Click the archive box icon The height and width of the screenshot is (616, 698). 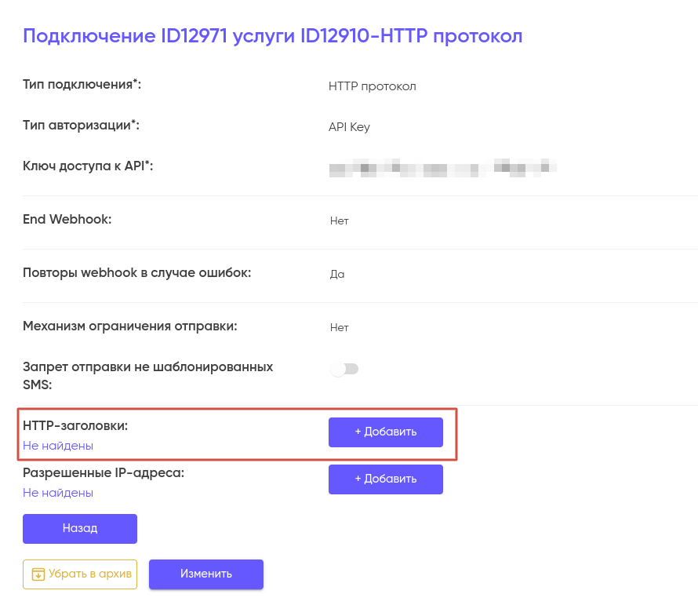38,574
